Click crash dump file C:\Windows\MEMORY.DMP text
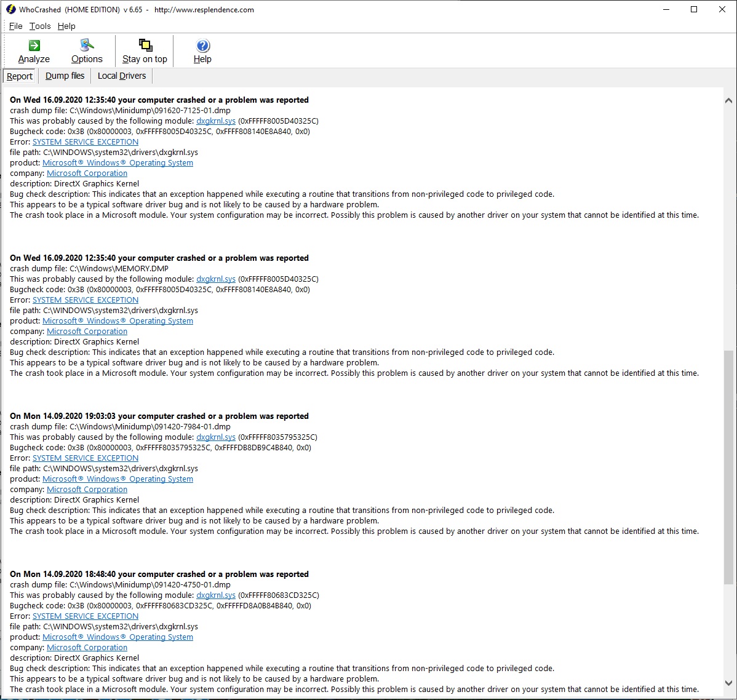737x700 pixels. (x=119, y=268)
